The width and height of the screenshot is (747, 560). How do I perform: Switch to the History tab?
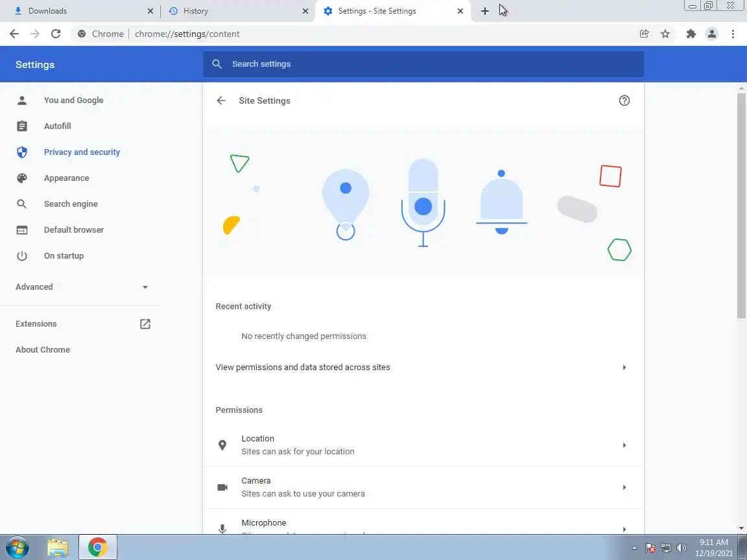tap(237, 10)
